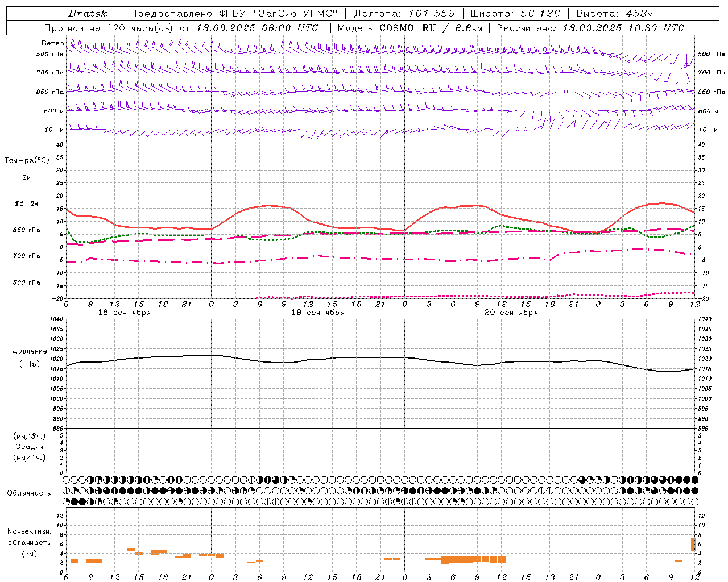Click the longitude value Долгота: 101.559
The width and height of the screenshot is (728, 582).
point(404,14)
